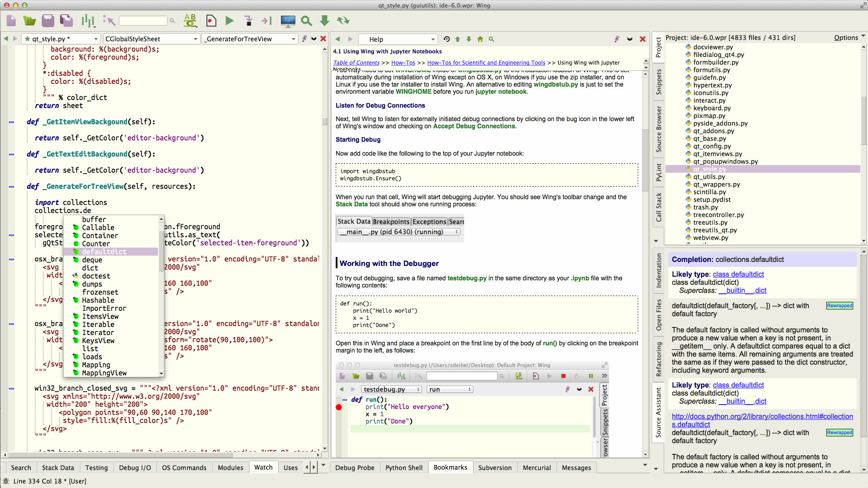
Task: Refresh files with the green sync arrows icon
Action: (343, 21)
